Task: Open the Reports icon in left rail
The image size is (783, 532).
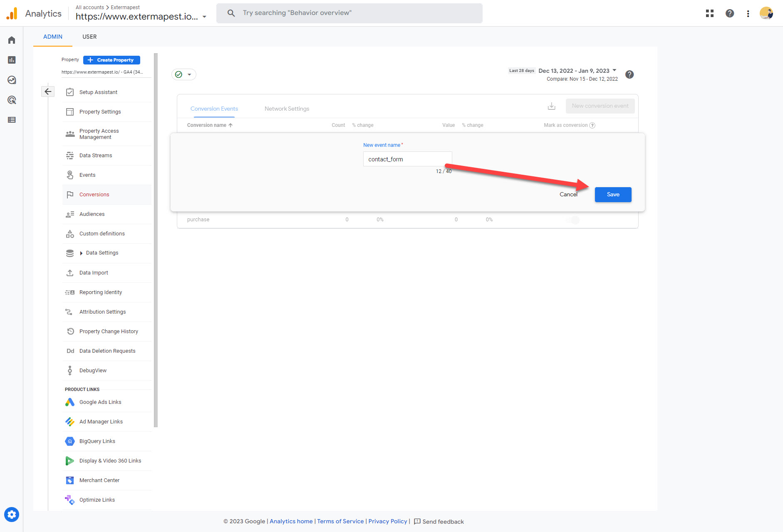Action: point(12,60)
